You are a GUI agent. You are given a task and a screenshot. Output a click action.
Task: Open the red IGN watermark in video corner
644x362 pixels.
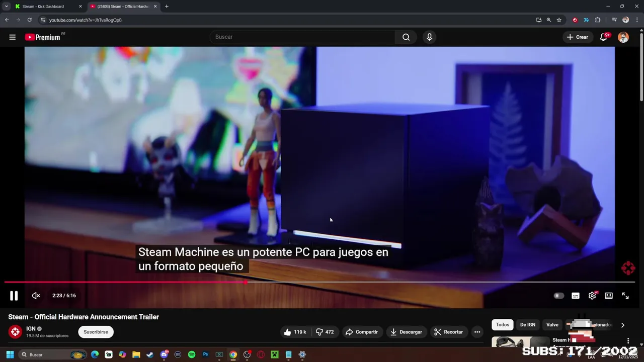pyautogui.click(x=628, y=268)
